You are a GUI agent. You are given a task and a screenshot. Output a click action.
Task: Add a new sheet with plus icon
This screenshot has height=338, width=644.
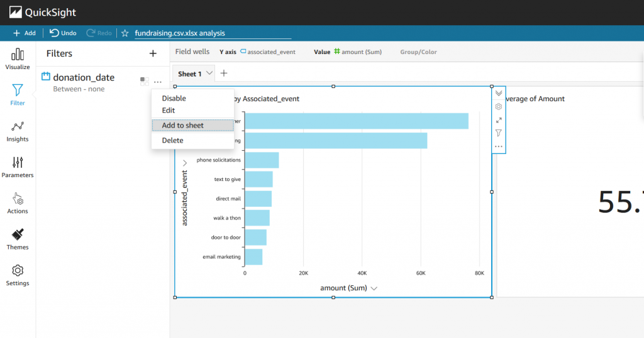coord(224,74)
